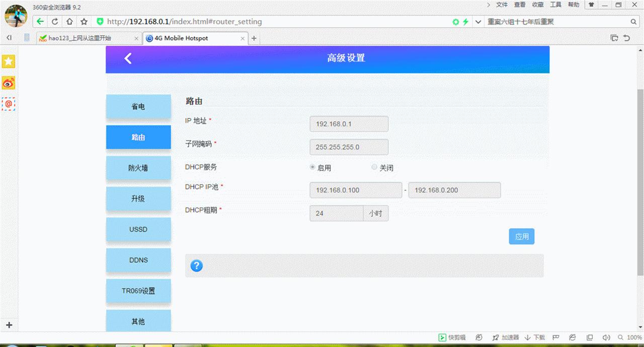Click the speaker mute icon in status bar
The image size is (644, 347).
click(606, 337)
